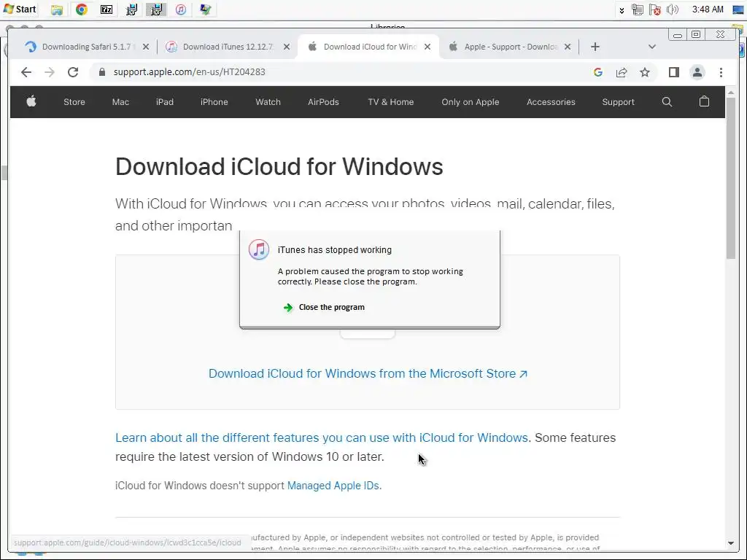The height and width of the screenshot is (560, 747).
Task: Open iPad in Apple navigation
Action: pyautogui.click(x=165, y=102)
